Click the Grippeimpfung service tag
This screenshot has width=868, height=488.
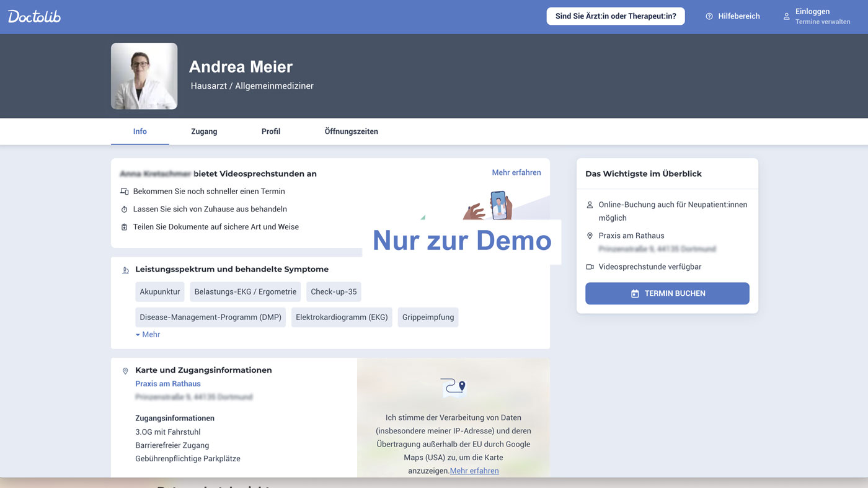pos(428,317)
